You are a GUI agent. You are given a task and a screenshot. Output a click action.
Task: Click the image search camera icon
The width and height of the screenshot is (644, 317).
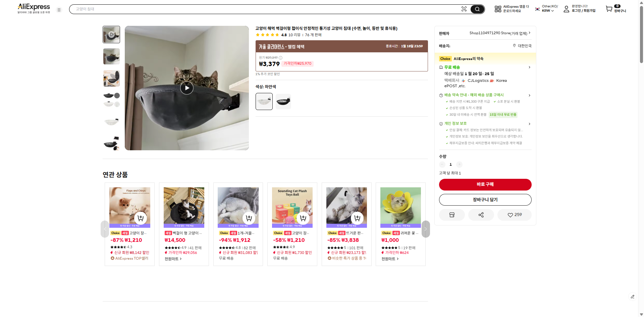click(x=464, y=9)
